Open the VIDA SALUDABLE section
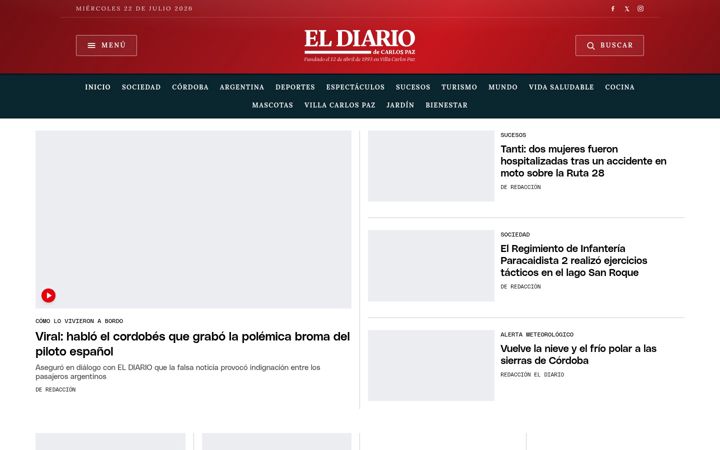This screenshot has width=720, height=450. pos(561,87)
